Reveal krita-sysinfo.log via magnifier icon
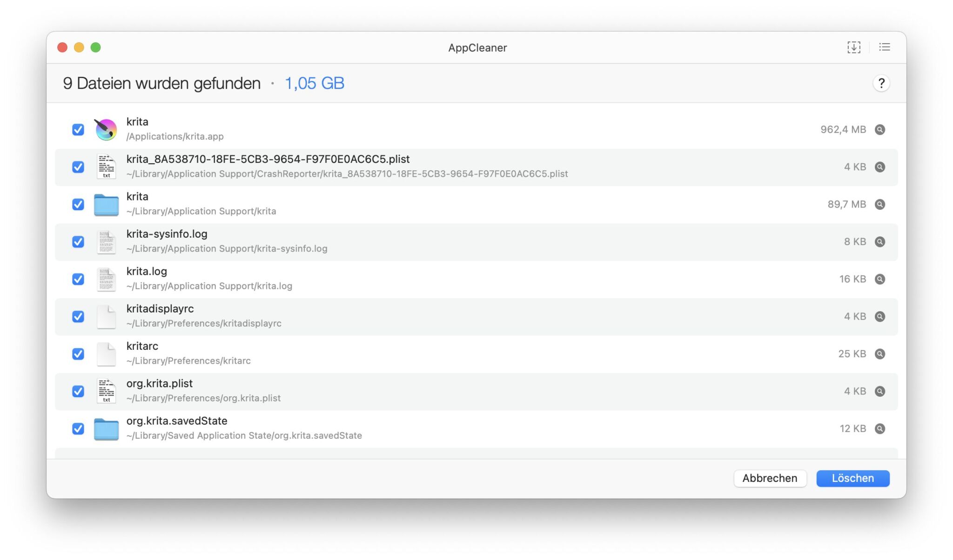 click(879, 241)
